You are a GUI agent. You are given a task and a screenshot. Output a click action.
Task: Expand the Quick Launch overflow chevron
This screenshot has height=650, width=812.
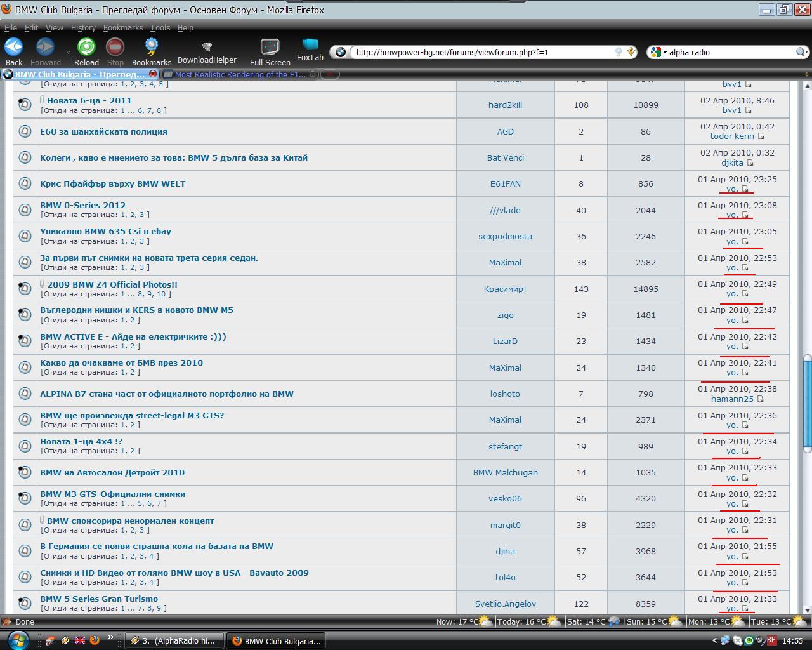pyautogui.click(x=111, y=637)
